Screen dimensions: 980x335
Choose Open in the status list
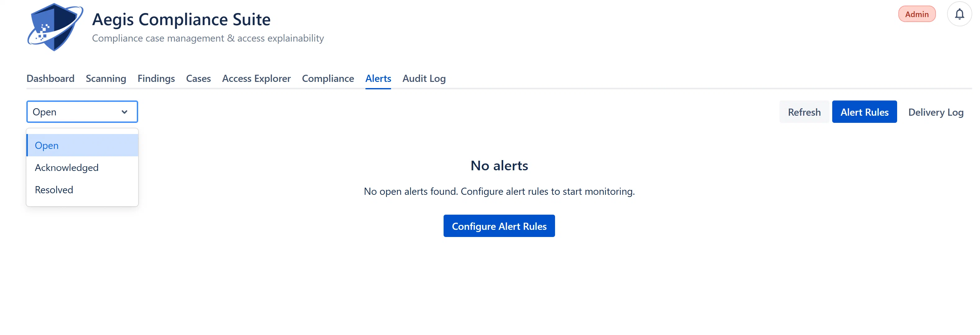tap(82, 145)
